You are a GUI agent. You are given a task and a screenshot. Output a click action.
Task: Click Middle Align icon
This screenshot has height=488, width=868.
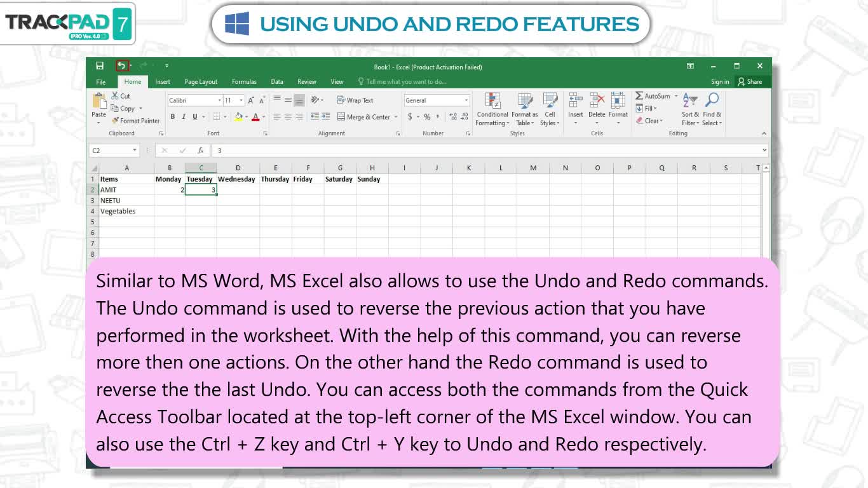coord(288,100)
